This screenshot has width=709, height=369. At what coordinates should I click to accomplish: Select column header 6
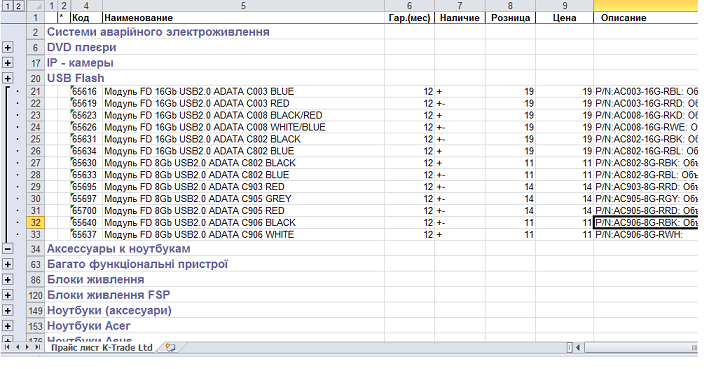[x=409, y=6]
